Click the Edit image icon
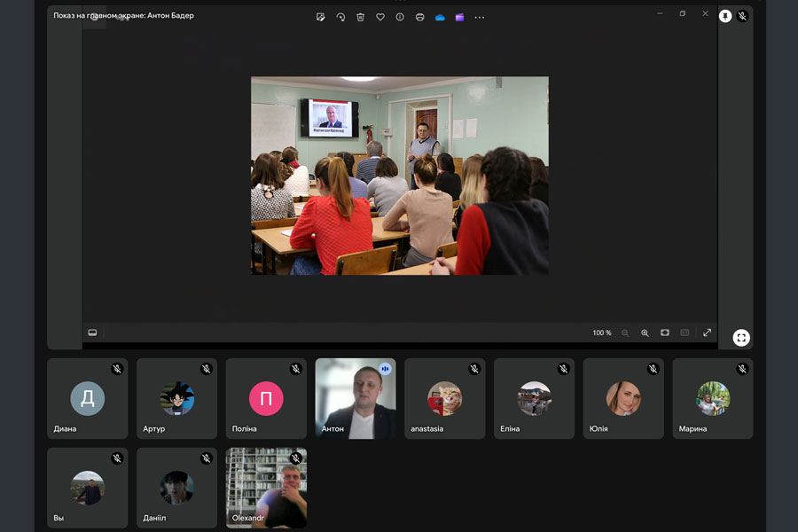Screen dimensions: 798x532 pyautogui.click(x=320, y=17)
